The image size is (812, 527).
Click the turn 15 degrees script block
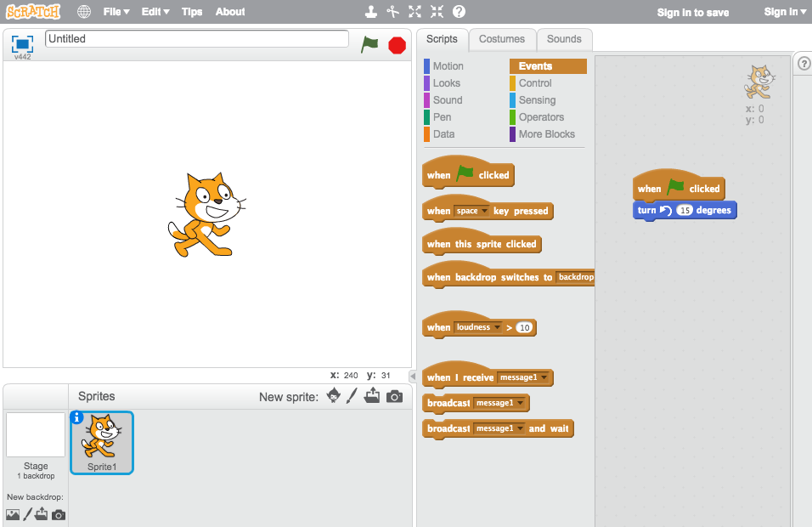pyautogui.click(x=684, y=211)
